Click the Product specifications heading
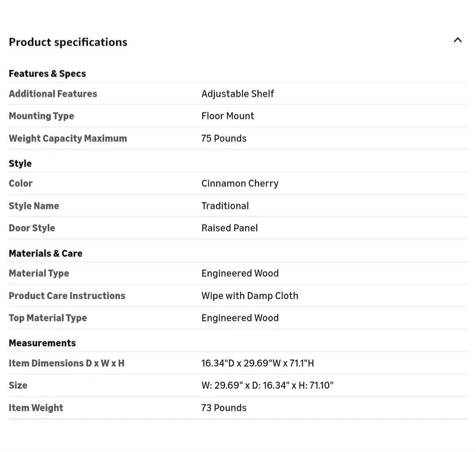The height and width of the screenshot is (452, 476). click(x=68, y=42)
